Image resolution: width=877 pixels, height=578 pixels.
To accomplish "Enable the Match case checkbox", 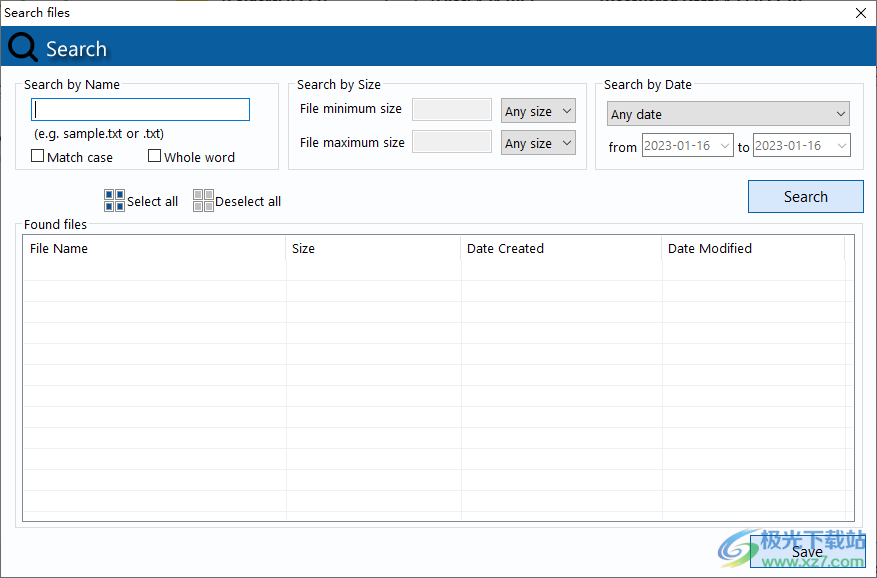I will click(x=37, y=157).
